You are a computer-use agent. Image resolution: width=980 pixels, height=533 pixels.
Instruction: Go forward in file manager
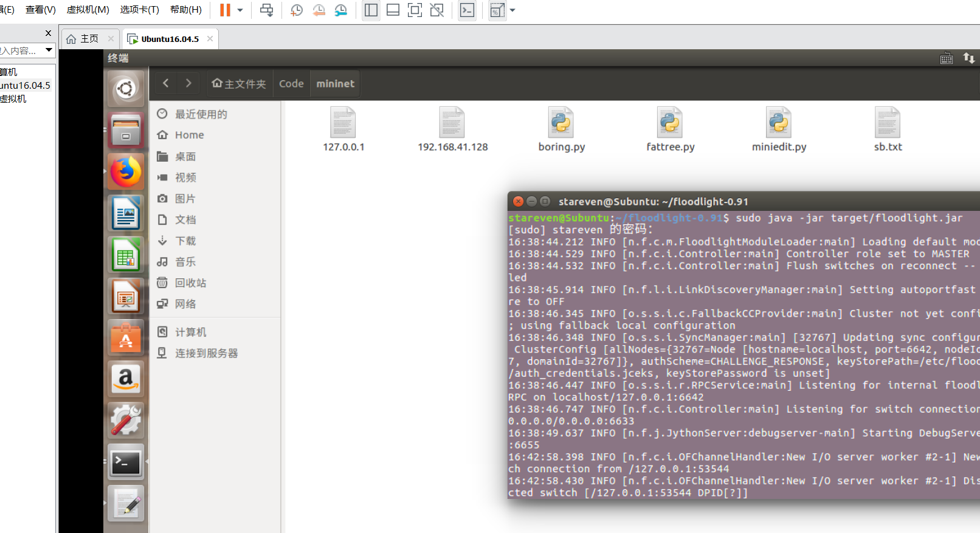pos(188,83)
